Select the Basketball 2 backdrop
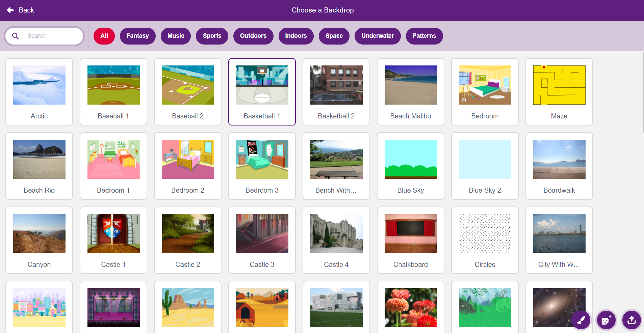644x333 pixels. tap(336, 92)
